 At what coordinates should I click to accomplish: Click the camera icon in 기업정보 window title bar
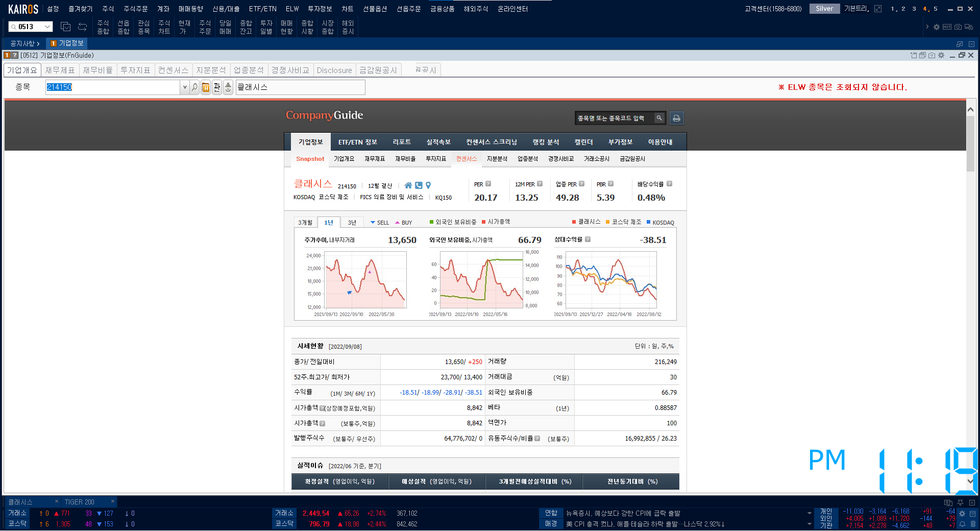click(932, 55)
